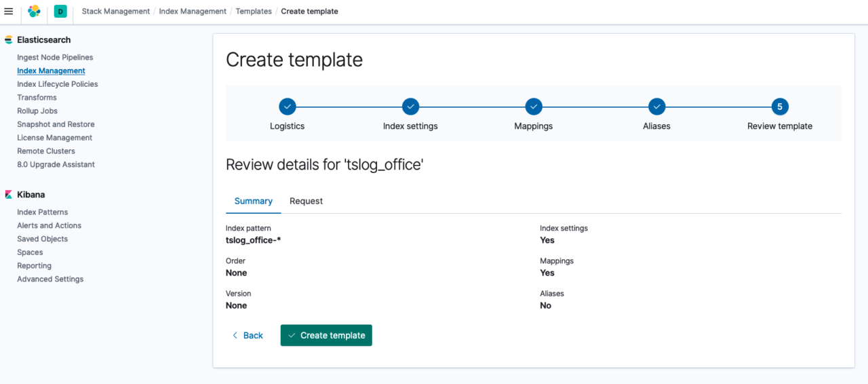
Task: Go to Snapshot and Restore
Action: click(56, 124)
